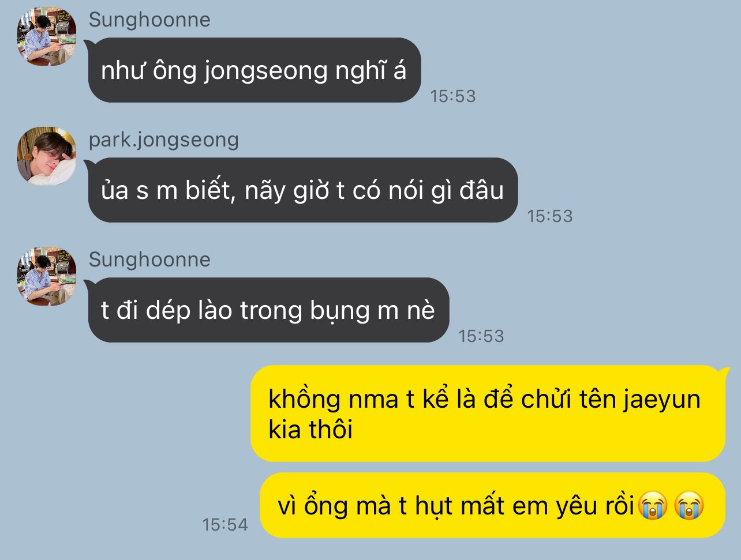This screenshot has height=560, width=741.
Task: Open park.jongseong's profile picture
Action: (x=47, y=156)
